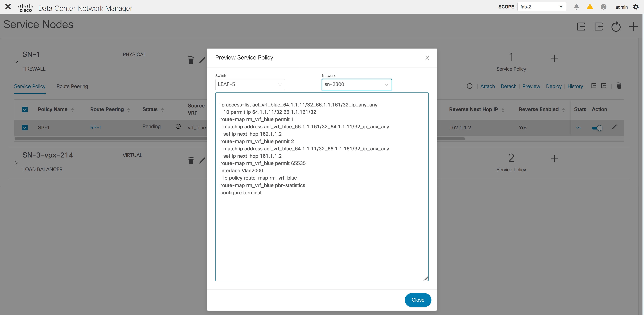
Task: Expand the SN-3-vpx-214 node row
Action: coord(16,163)
